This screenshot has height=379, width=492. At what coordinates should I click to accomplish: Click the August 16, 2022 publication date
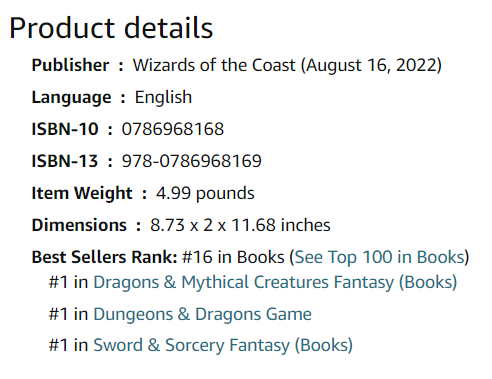tap(371, 65)
